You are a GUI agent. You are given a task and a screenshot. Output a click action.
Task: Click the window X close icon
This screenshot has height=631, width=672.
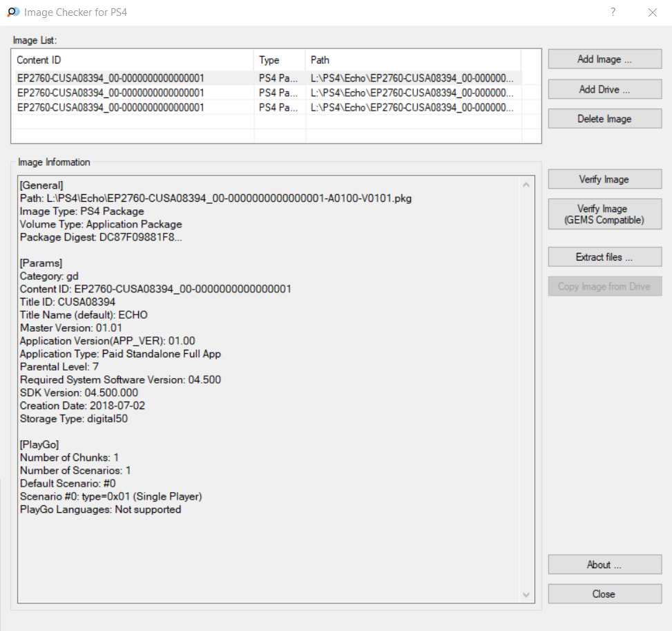click(652, 12)
